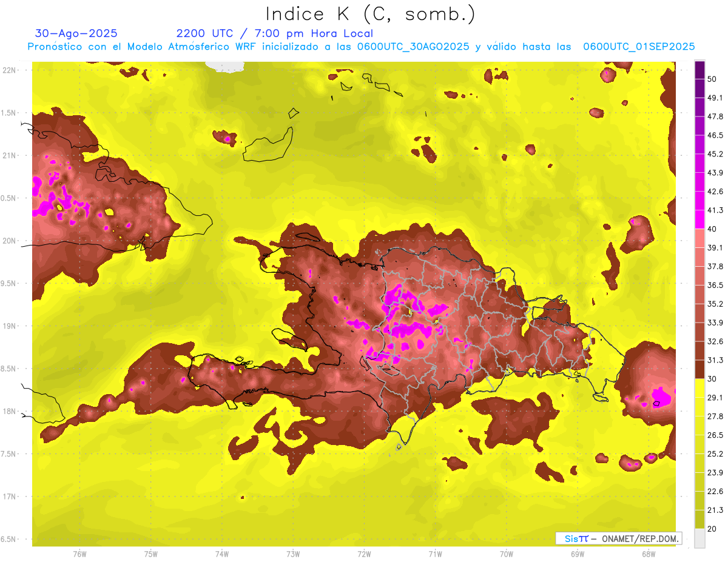Click the colorbar value '46.5'
Screen dimensions: 728x562
tap(715, 135)
